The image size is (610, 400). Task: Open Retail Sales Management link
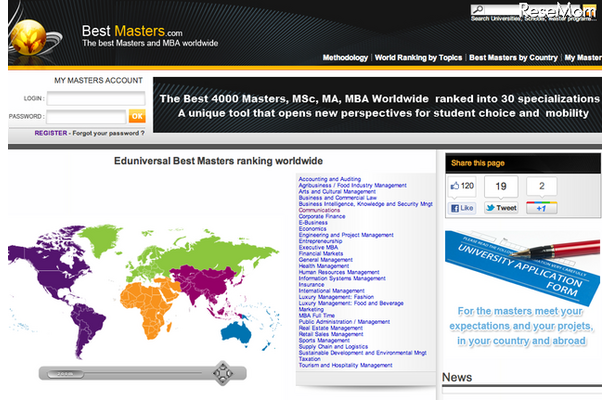(x=331, y=334)
